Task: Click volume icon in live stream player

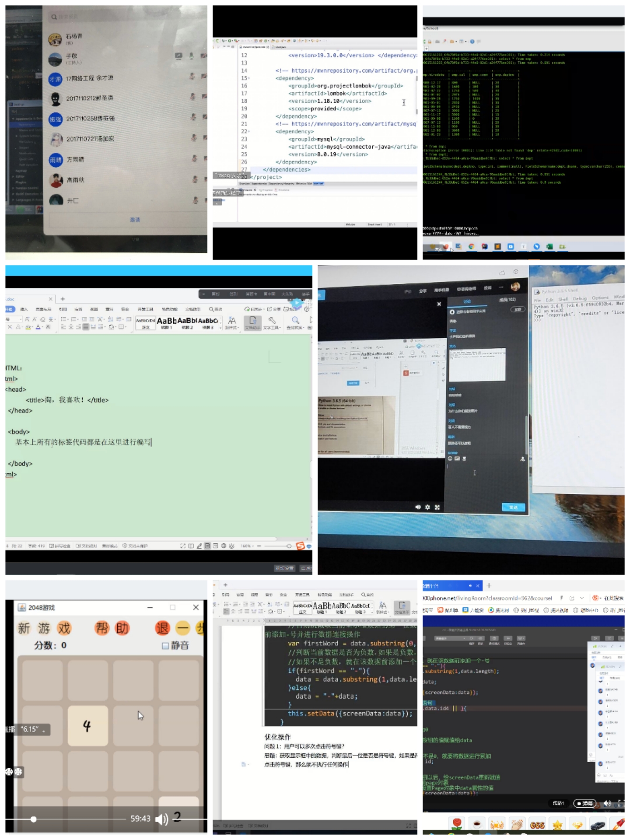Action: pos(607,803)
